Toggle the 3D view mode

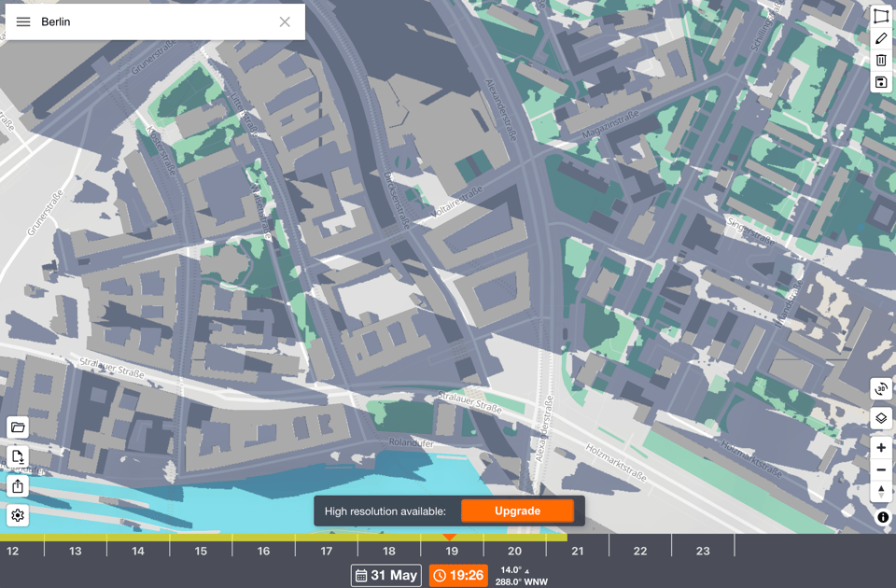(x=881, y=389)
